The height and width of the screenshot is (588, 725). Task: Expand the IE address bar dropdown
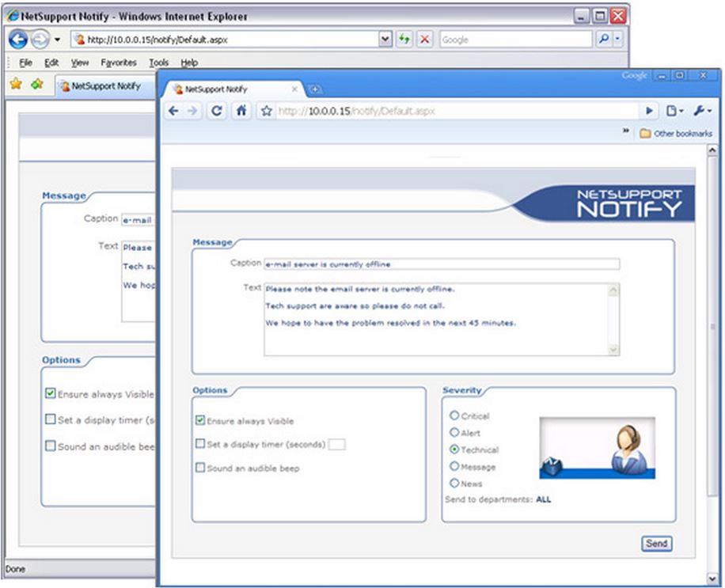tap(385, 40)
